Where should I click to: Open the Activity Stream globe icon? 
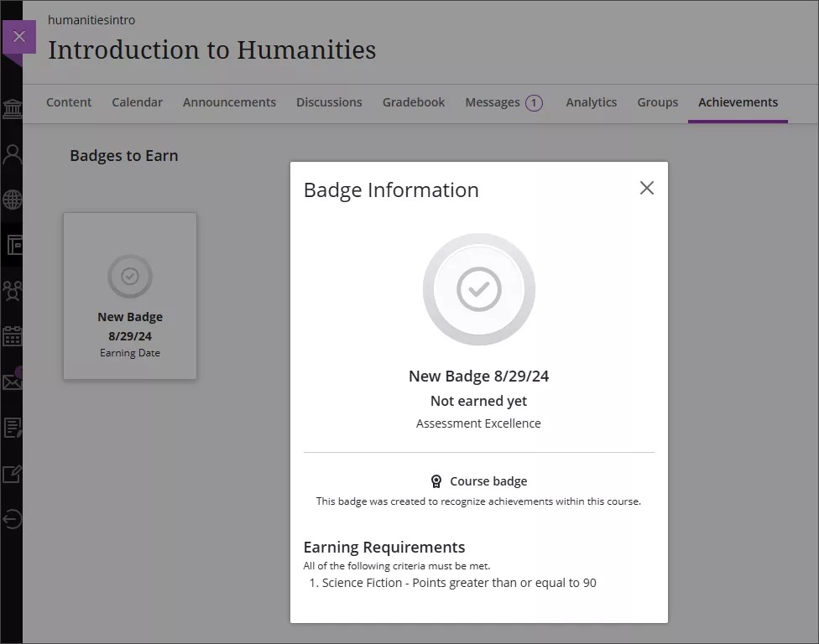pos(13,199)
